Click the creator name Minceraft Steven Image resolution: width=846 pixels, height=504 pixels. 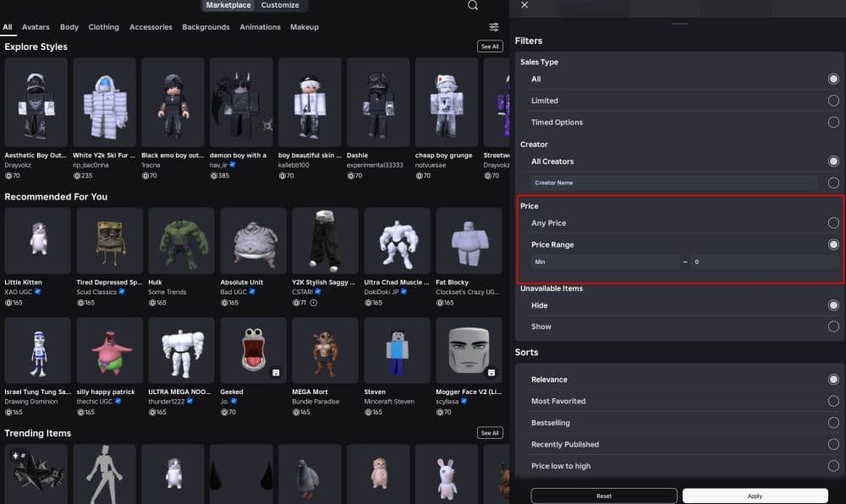(x=389, y=402)
